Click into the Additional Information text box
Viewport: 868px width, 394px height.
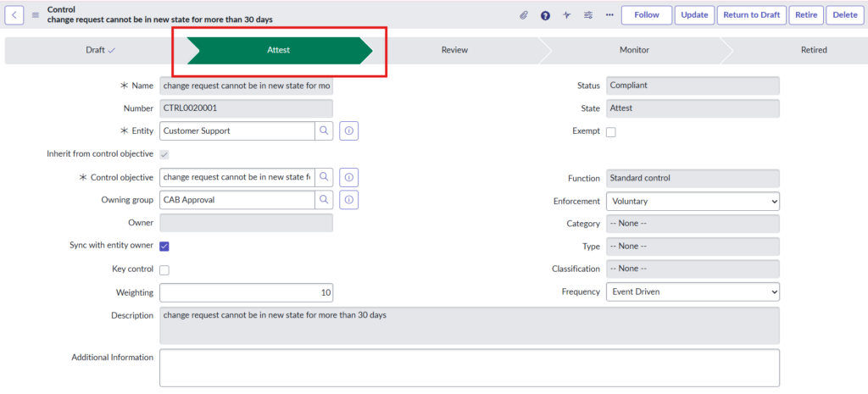tap(469, 367)
